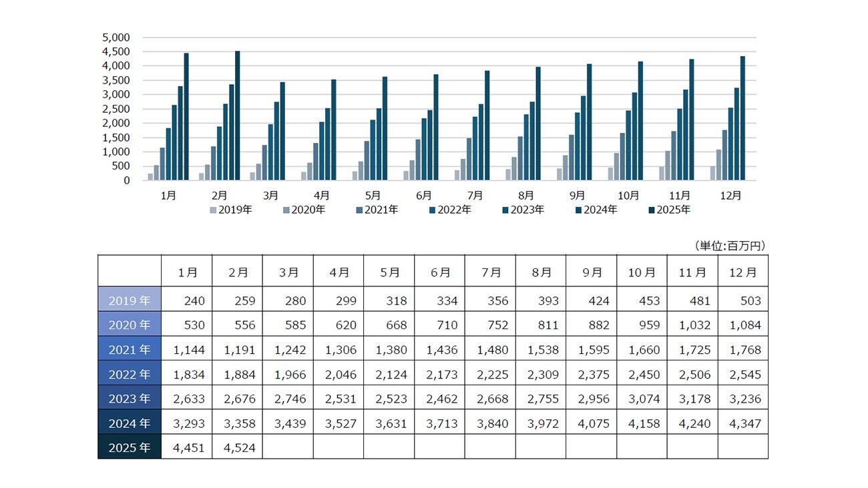This screenshot has height=488, width=868.
Task: Click the 単位:百万円 unit note
Action: tap(729, 246)
